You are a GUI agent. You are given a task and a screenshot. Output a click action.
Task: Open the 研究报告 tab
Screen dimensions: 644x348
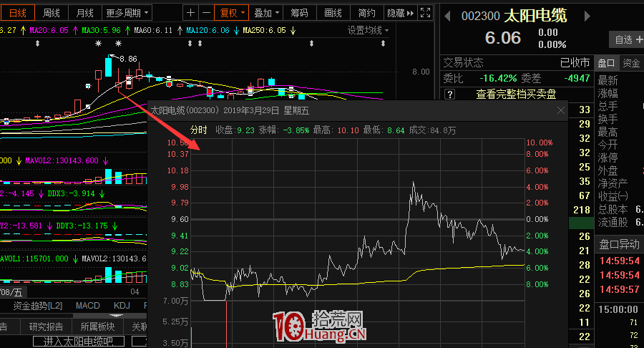tap(46, 327)
